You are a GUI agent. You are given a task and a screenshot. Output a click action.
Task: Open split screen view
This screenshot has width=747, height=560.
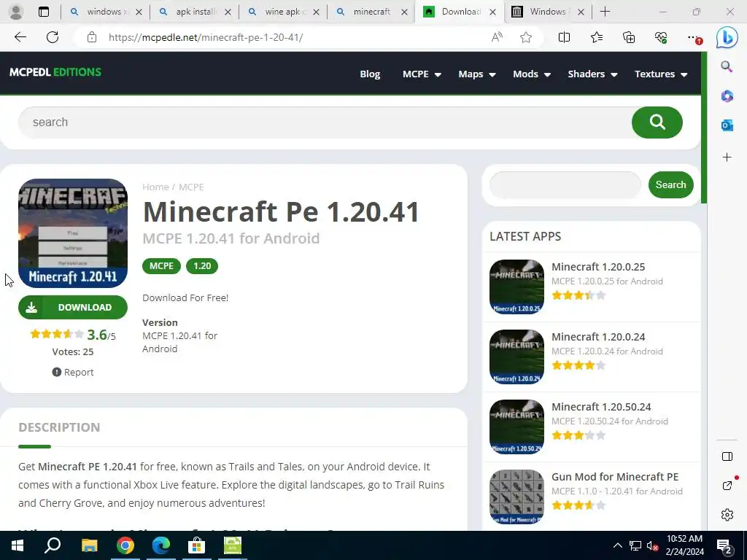coord(564,37)
